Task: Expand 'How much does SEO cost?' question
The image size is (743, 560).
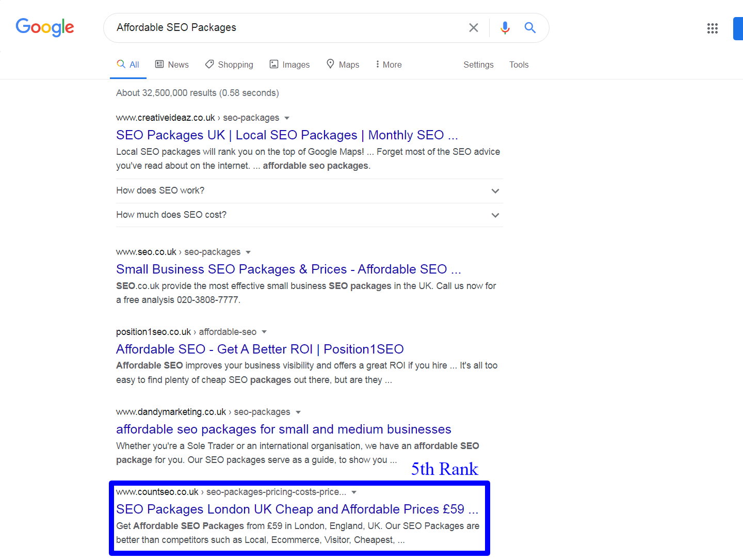Action: tap(309, 215)
